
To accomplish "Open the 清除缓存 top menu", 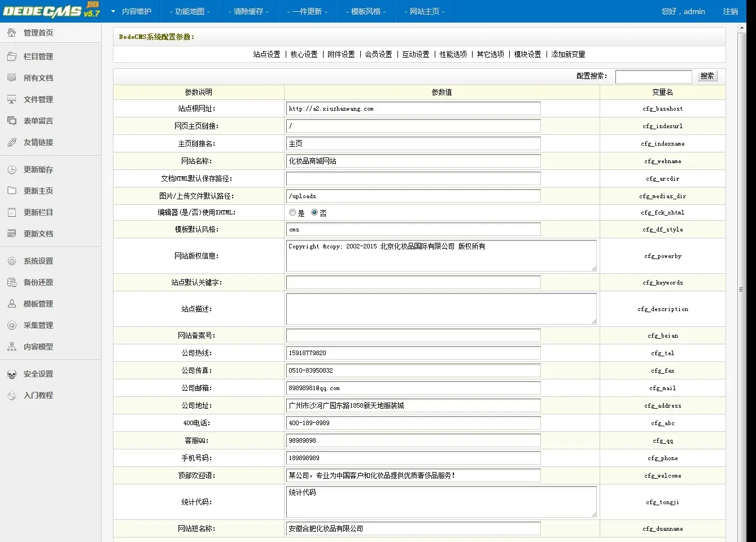I will click(x=248, y=11).
